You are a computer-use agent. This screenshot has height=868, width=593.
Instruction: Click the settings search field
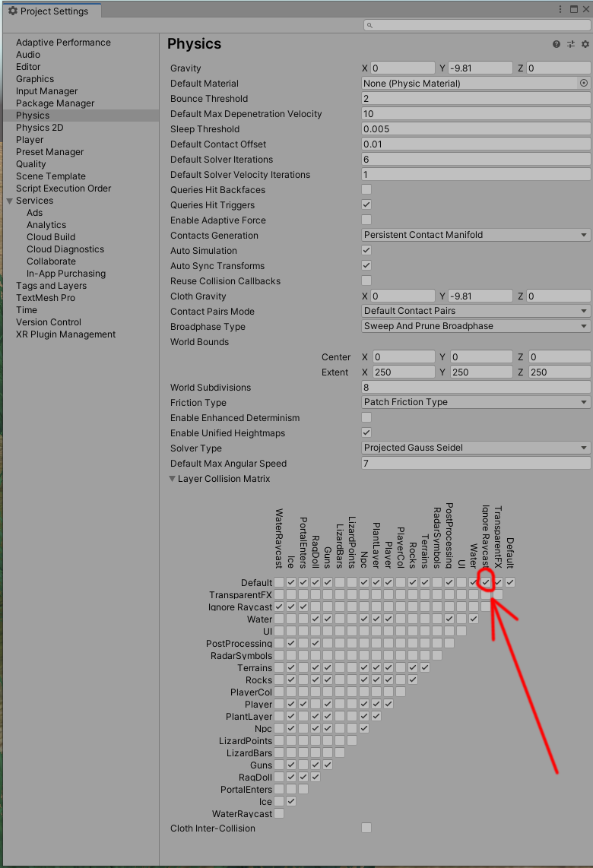pyautogui.click(x=477, y=26)
